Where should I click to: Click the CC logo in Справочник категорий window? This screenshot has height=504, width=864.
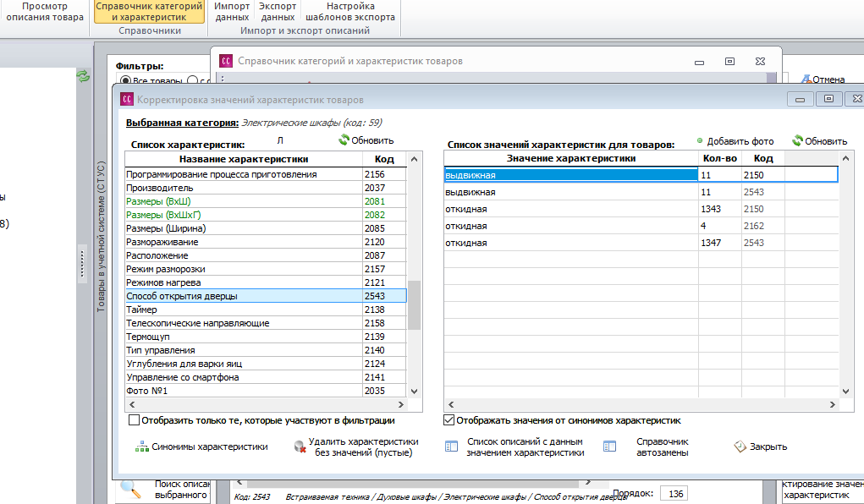226,61
